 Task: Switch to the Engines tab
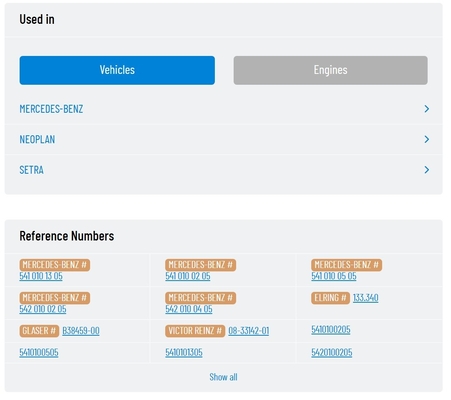coord(330,70)
